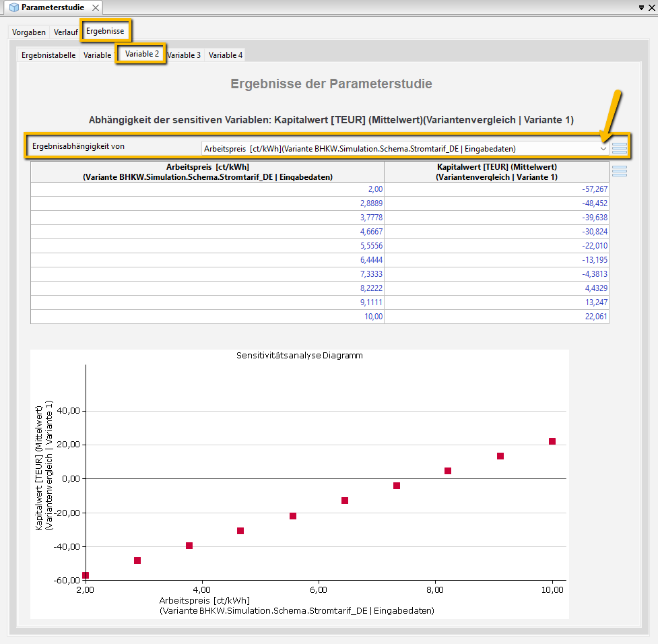Select the Ergebnisse tab

(105, 31)
